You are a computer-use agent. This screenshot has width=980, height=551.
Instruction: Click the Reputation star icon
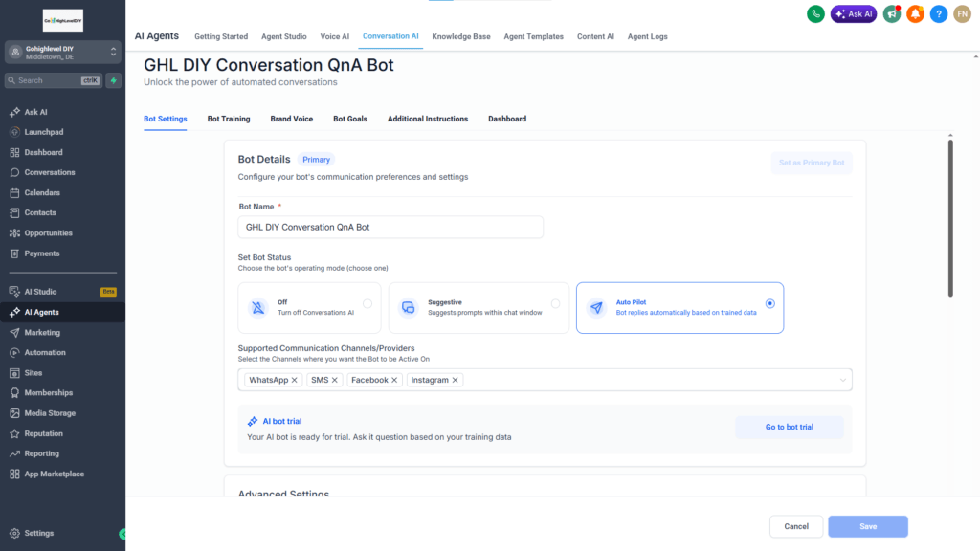pyautogui.click(x=15, y=433)
